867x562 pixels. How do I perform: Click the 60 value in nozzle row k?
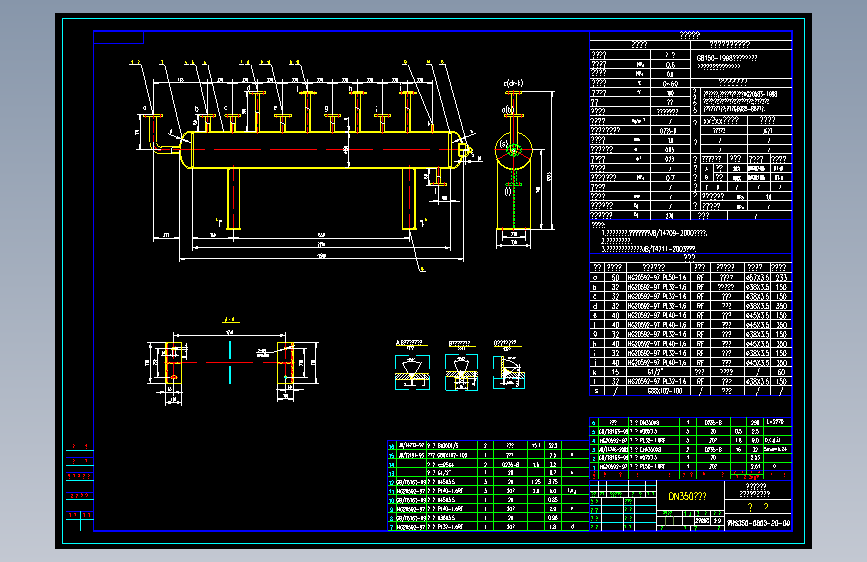pyautogui.click(x=781, y=372)
